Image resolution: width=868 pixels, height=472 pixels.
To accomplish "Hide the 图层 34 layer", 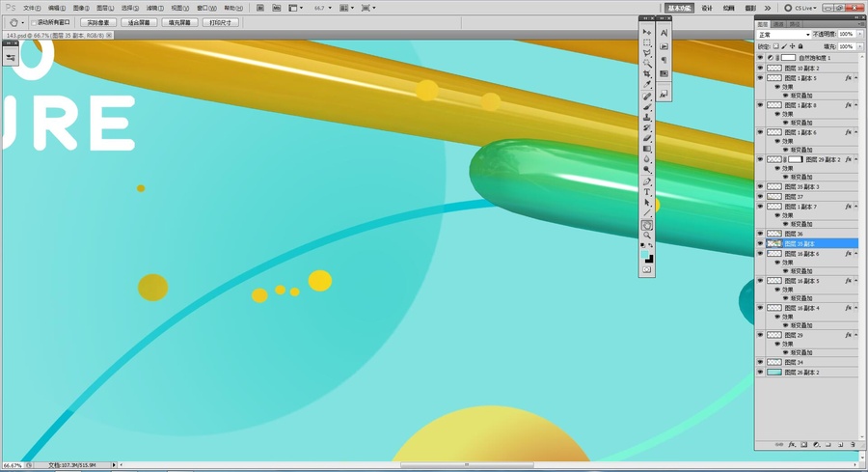I will (760, 362).
